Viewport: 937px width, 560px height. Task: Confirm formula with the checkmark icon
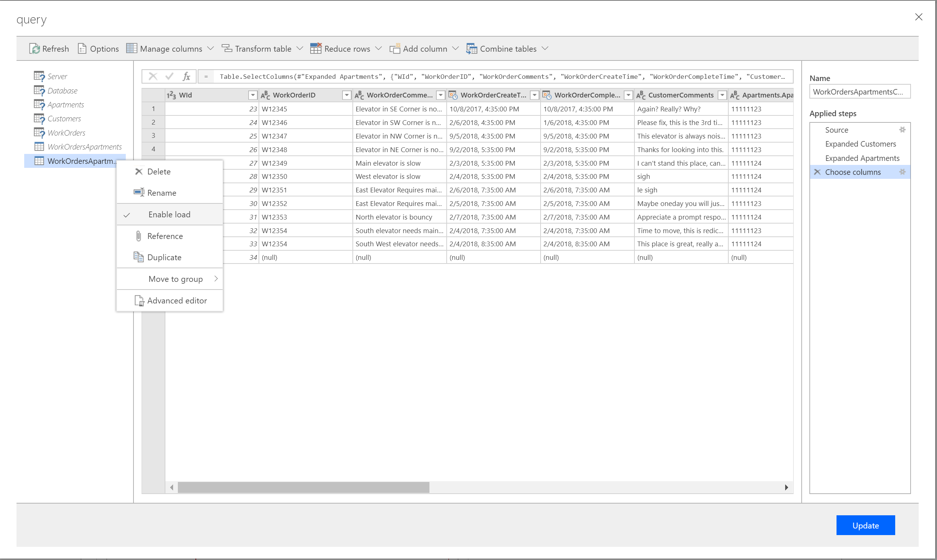pos(169,77)
